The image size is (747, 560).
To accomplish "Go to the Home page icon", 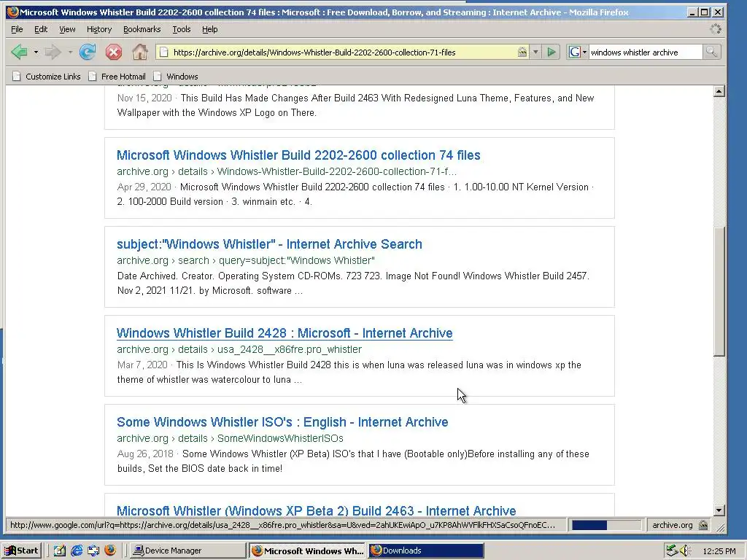I will [x=139, y=52].
